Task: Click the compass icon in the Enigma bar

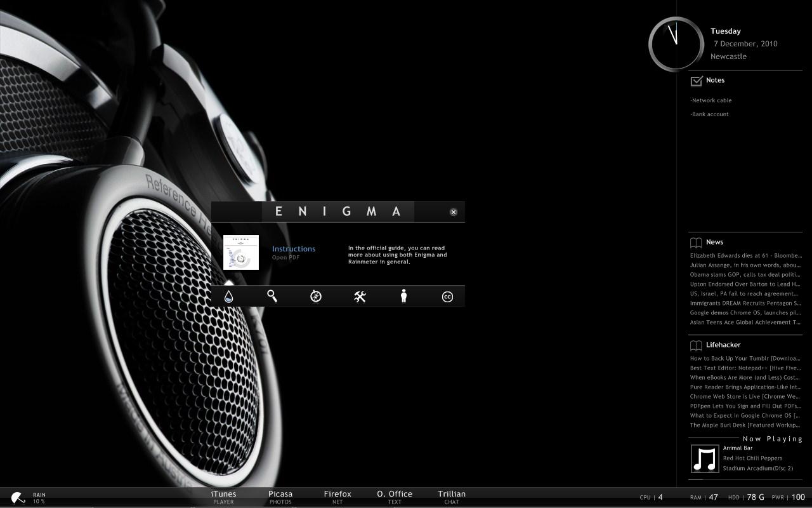Action: pos(315,296)
